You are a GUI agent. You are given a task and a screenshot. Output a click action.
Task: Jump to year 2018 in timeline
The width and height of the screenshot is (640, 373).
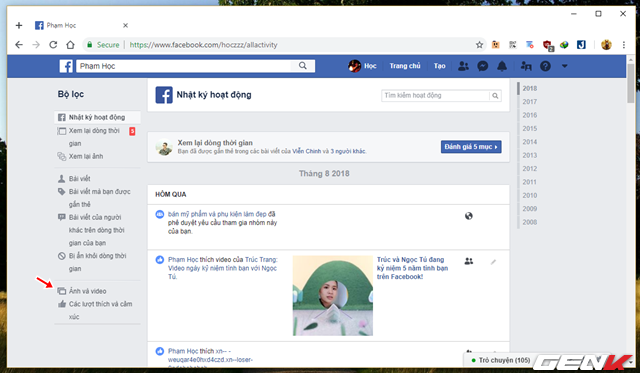click(529, 88)
